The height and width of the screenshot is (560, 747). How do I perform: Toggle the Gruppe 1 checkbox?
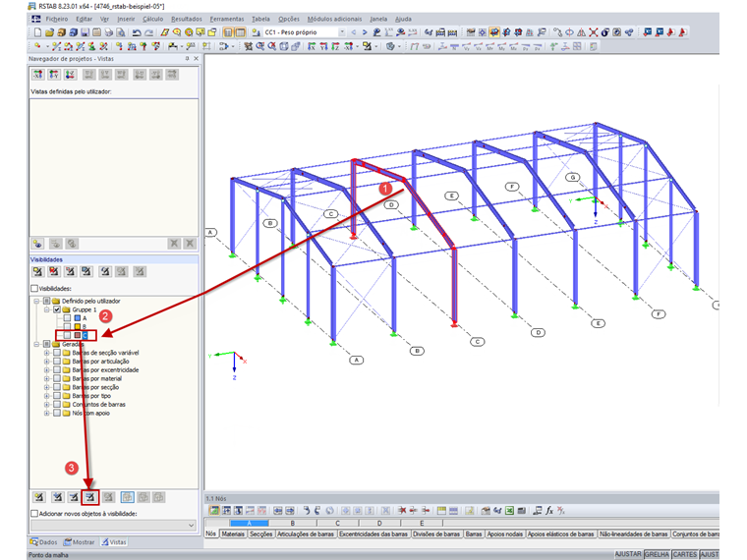click(x=57, y=309)
